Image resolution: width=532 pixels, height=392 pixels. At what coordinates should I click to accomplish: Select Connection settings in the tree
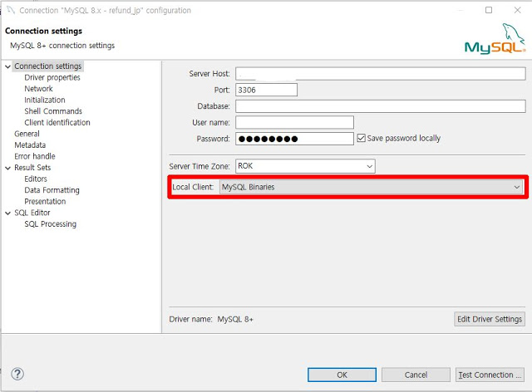point(48,66)
